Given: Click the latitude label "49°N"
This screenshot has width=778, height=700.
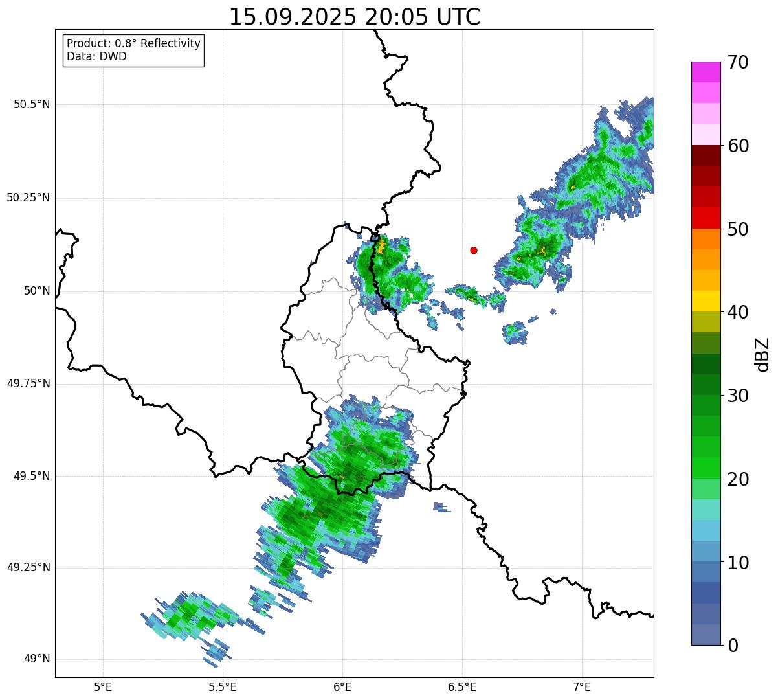Looking at the screenshot, I should [37, 659].
